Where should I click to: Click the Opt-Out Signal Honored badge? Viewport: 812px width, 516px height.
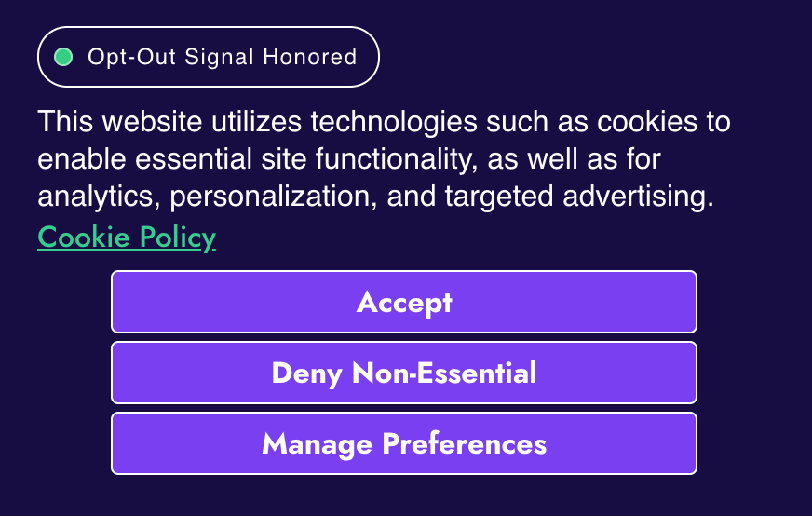pos(209,57)
